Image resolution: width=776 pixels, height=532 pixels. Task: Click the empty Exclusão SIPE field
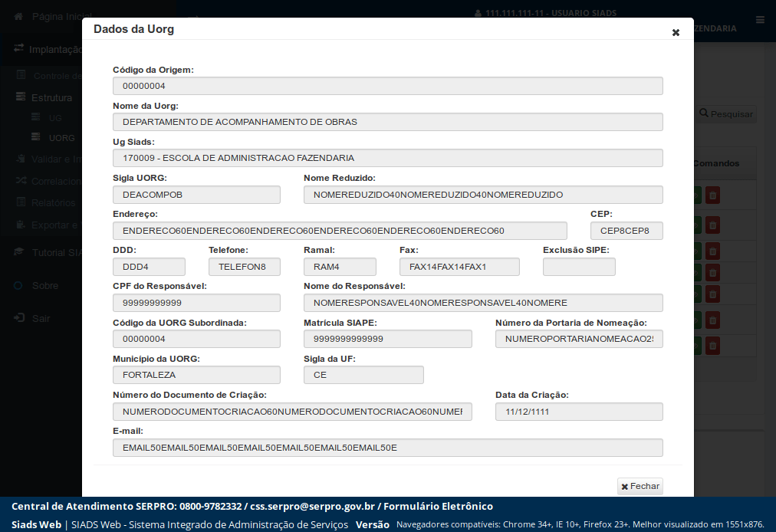point(579,267)
